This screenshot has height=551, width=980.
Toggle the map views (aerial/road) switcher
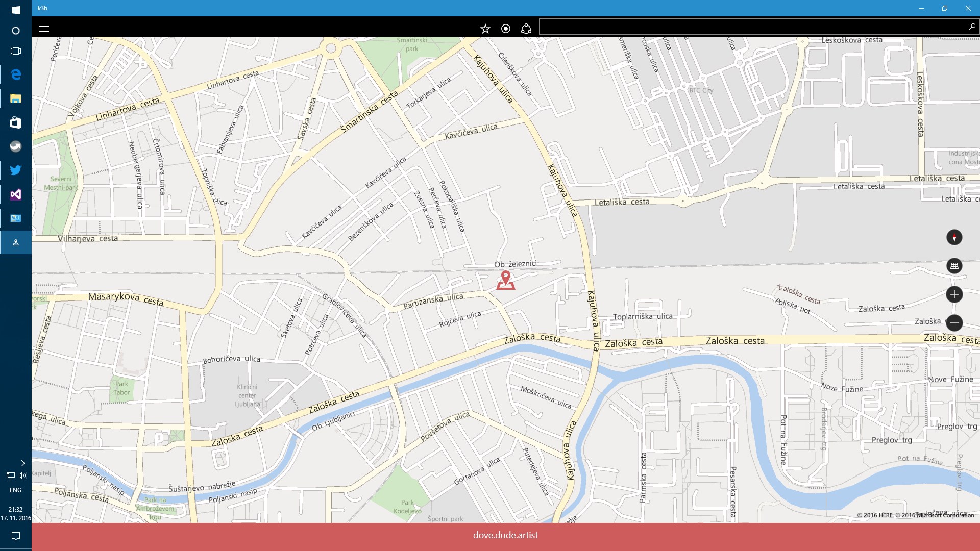[x=954, y=266]
